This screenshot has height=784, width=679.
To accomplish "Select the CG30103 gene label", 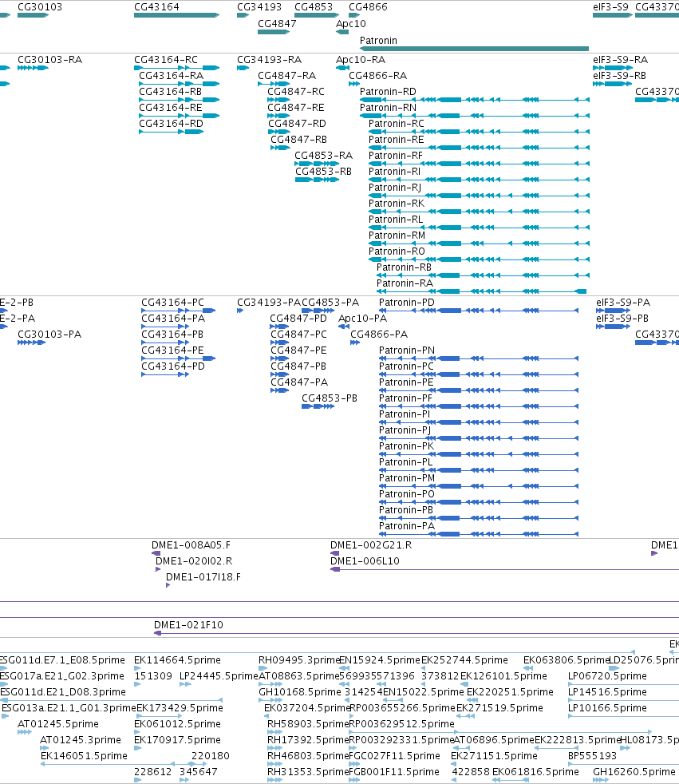I will (40, 7).
